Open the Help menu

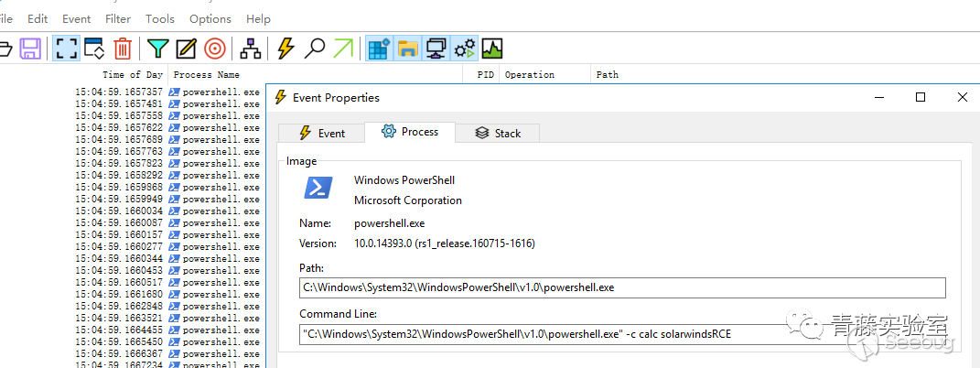coord(258,18)
